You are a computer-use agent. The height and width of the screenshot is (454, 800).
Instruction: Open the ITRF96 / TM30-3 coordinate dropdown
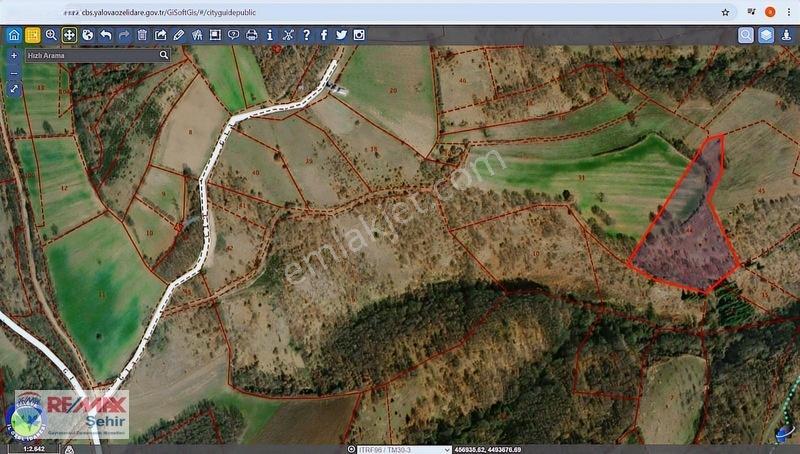[x=405, y=449]
